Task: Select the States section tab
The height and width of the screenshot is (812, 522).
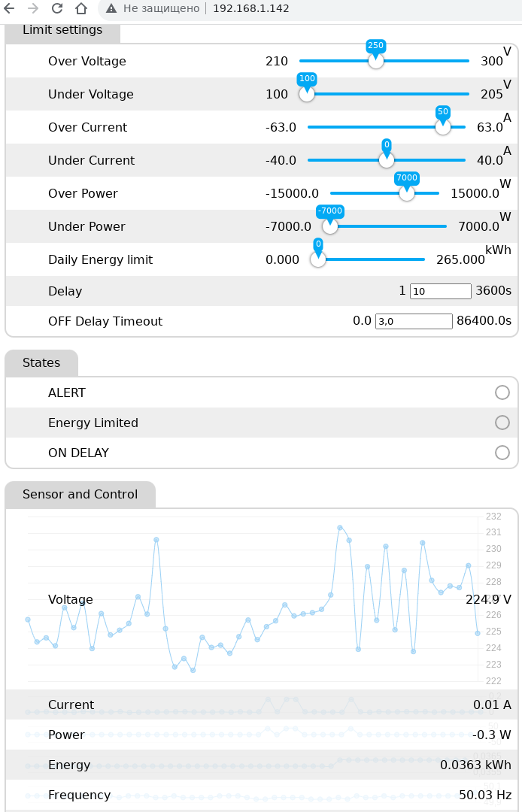Action: pos(41,363)
